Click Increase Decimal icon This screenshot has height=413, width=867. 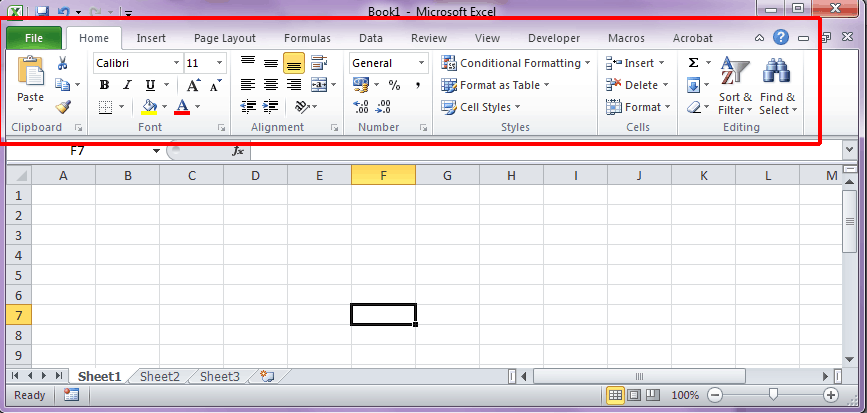pyautogui.click(x=361, y=107)
